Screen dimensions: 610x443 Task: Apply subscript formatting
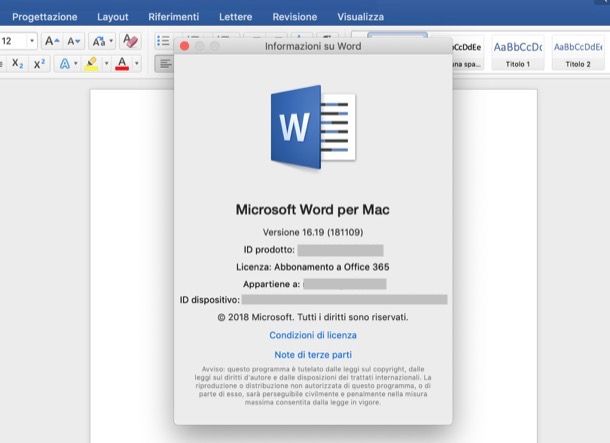(18, 63)
